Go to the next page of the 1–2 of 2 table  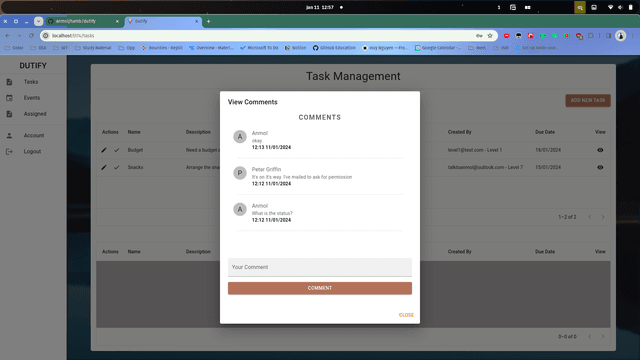tap(603, 217)
